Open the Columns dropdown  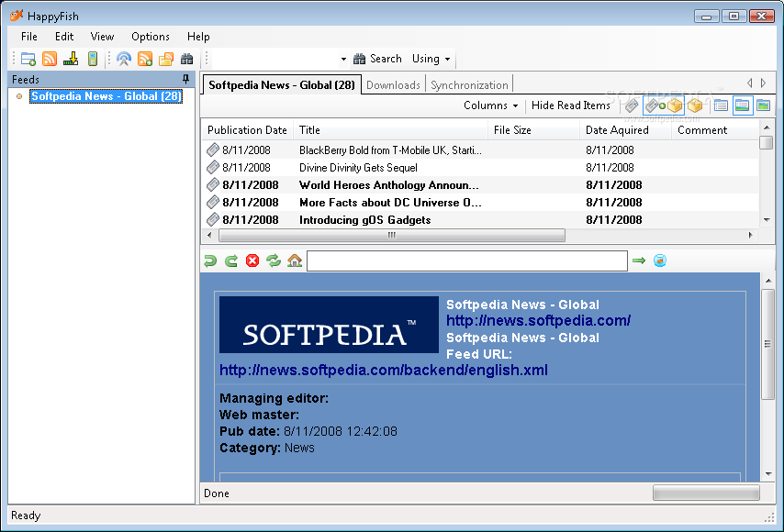(x=491, y=105)
